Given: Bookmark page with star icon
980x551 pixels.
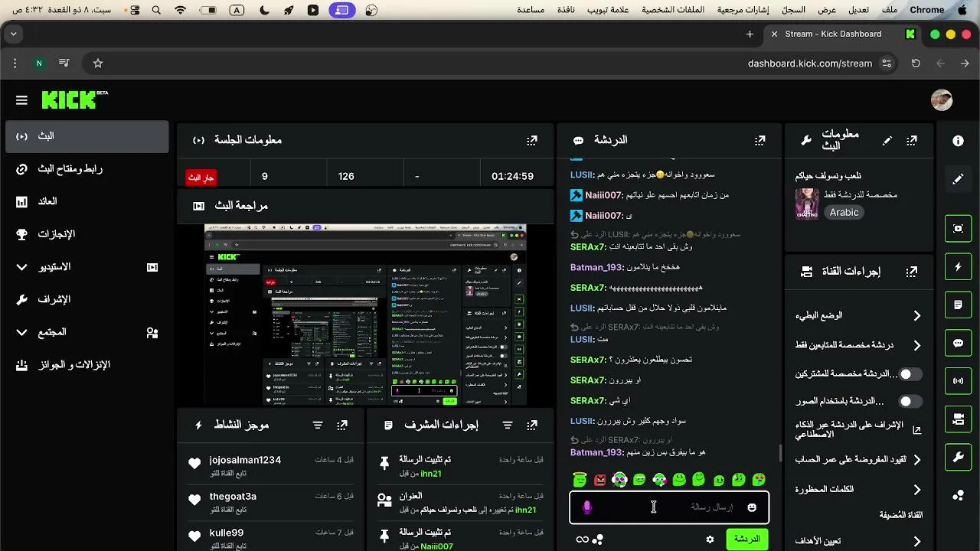Looking at the screenshot, I should coord(98,64).
